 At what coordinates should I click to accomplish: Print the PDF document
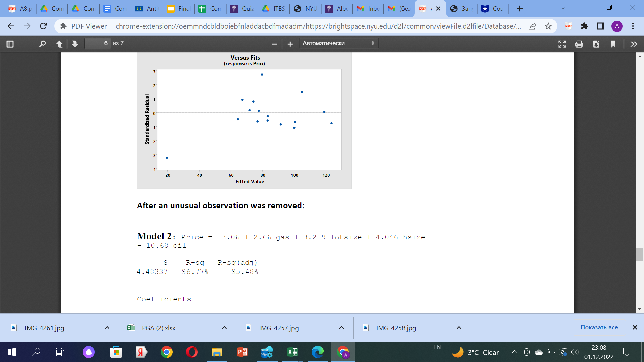click(579, 44)
